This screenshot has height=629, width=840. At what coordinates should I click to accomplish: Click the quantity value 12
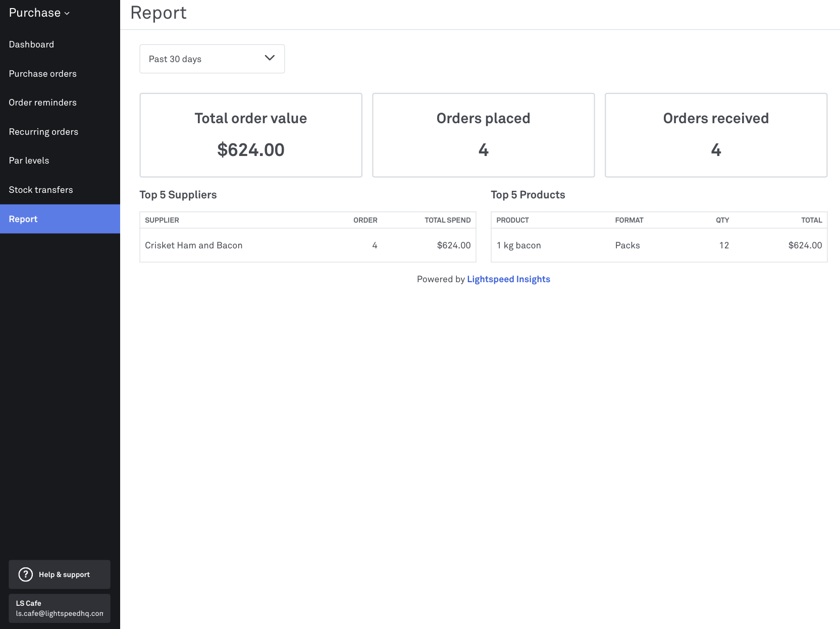(x=724, y=245)
